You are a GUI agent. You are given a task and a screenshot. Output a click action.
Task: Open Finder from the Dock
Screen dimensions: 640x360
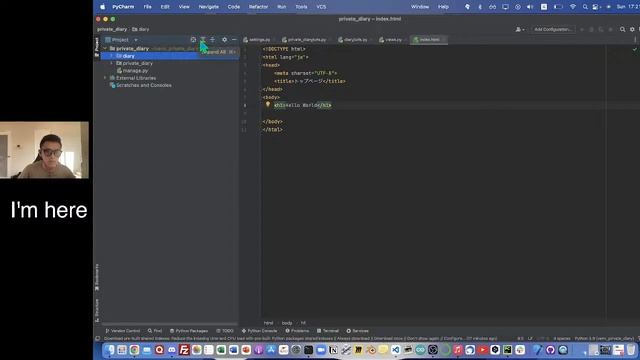coord(109,350)
